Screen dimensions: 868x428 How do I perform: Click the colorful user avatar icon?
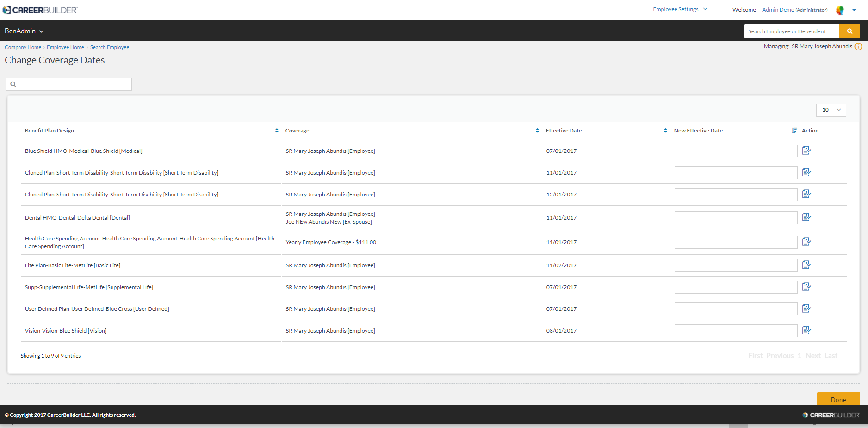840,10
